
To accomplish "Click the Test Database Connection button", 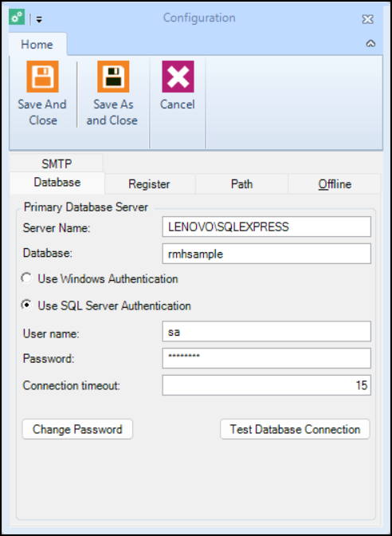I will pyautogui.click(x=295, y=429).
